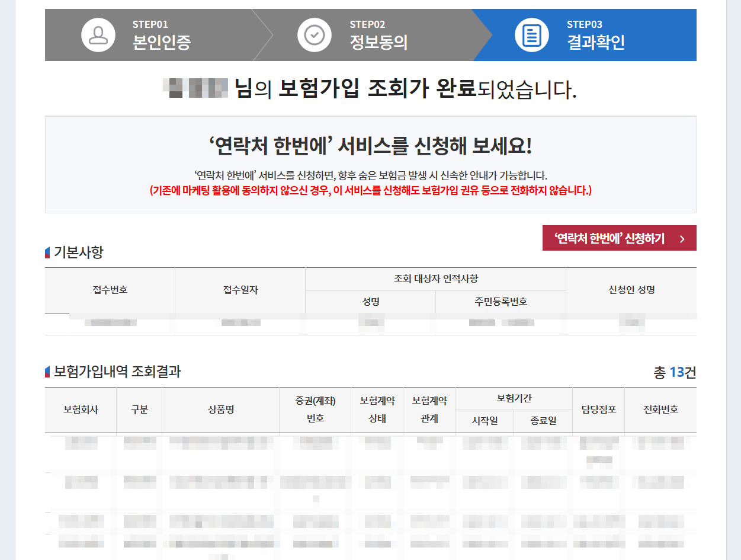
Task: Click the 전화번호 column header
Action: 660,409
